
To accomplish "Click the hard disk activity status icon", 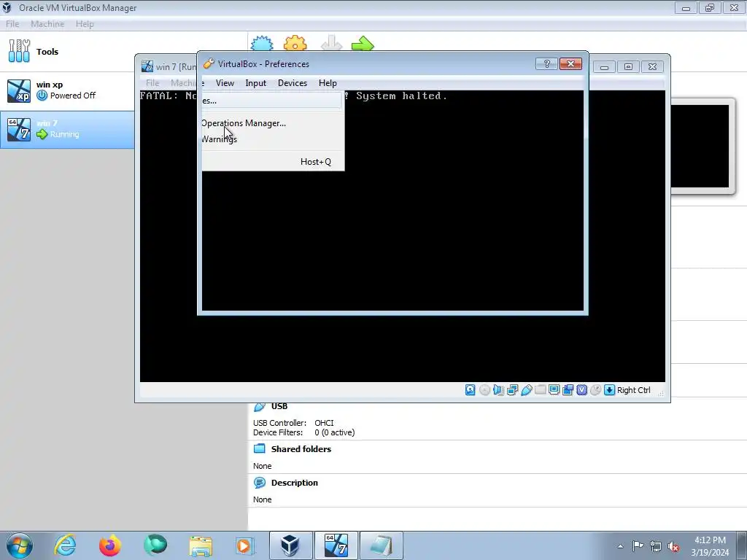I will [471, 390].
